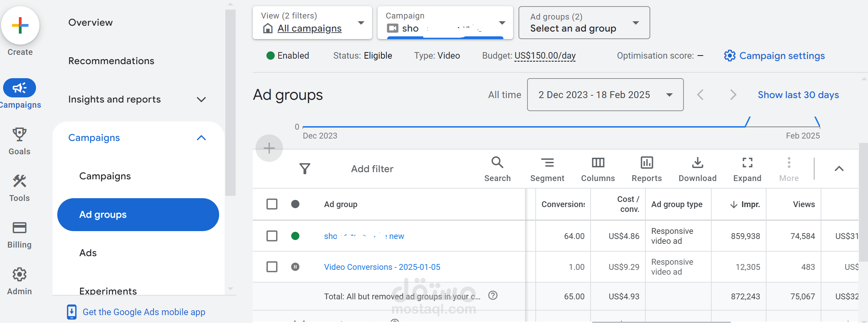Viewport: 868px width, 323px height.
Task: Sort by the Conversions column header
Action: 563,204
